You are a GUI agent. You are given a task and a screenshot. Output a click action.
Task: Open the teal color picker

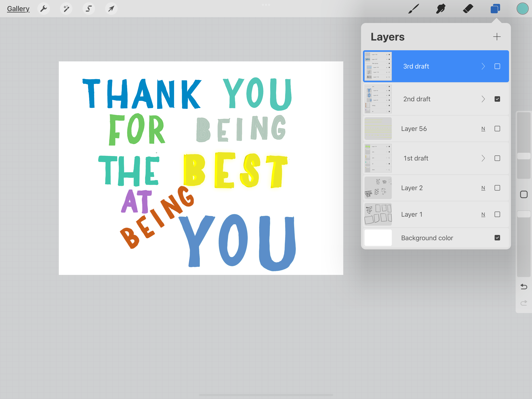pyautogui.click(x=522, y=9)
